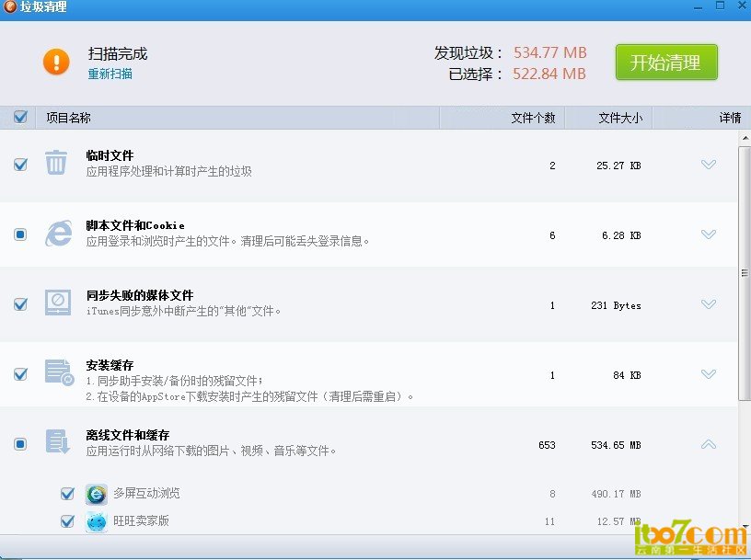The width and height of the screenshot is (751, 560).
Task: Click the 项目名称 column header
Action: 68,118
